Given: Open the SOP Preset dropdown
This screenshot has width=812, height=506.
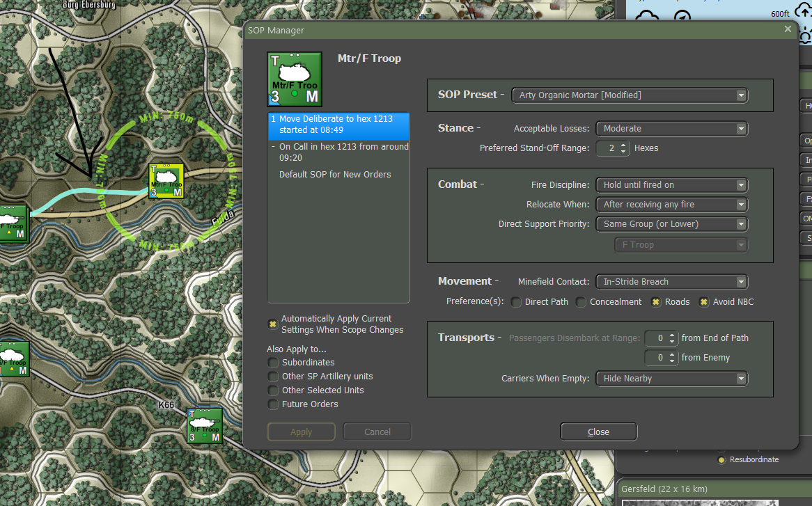Looking at the screenshot, I should 630,95.
